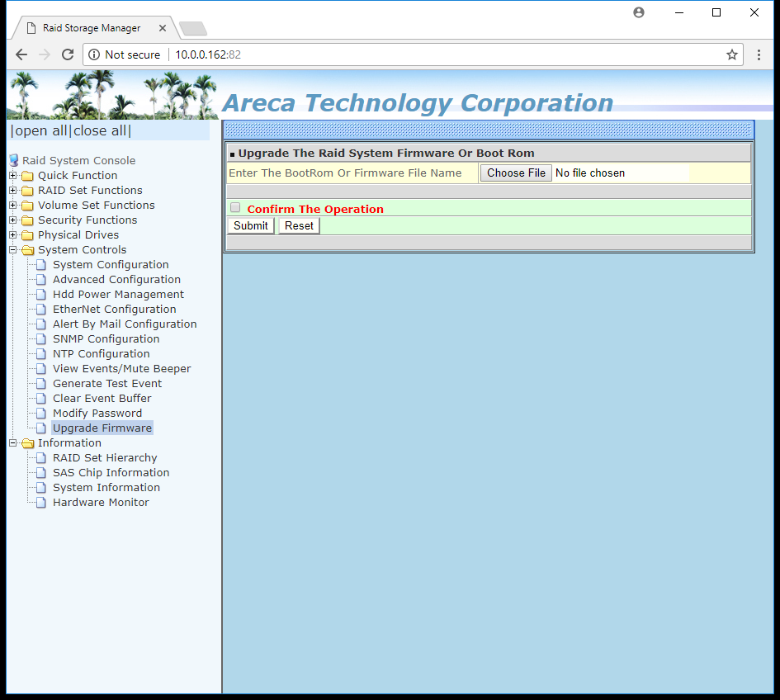The image size is (780, 700).
Task: Click the No file chosen text
Action: [x=590, y=173]
